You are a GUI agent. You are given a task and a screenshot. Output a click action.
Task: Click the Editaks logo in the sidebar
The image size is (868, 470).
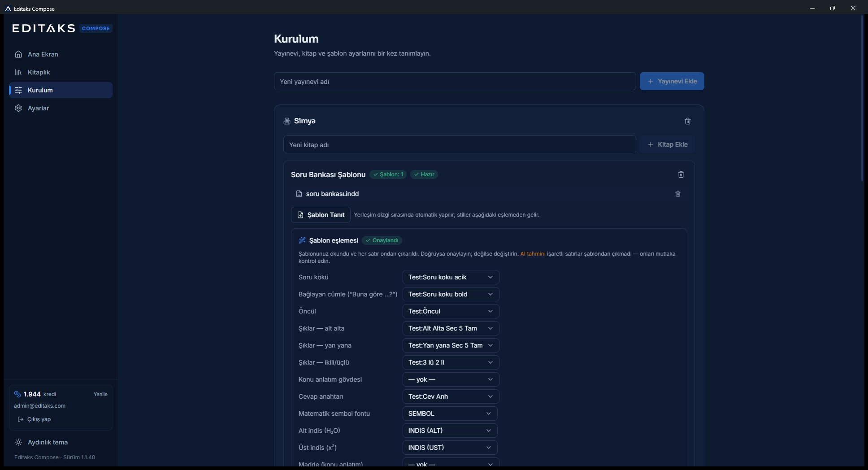43,28
